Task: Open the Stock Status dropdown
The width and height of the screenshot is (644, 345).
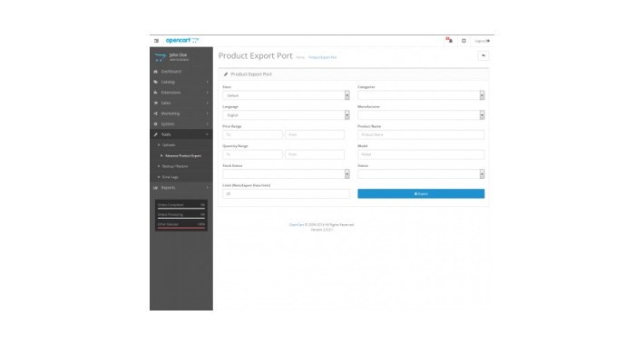Action: pos(286,174)
